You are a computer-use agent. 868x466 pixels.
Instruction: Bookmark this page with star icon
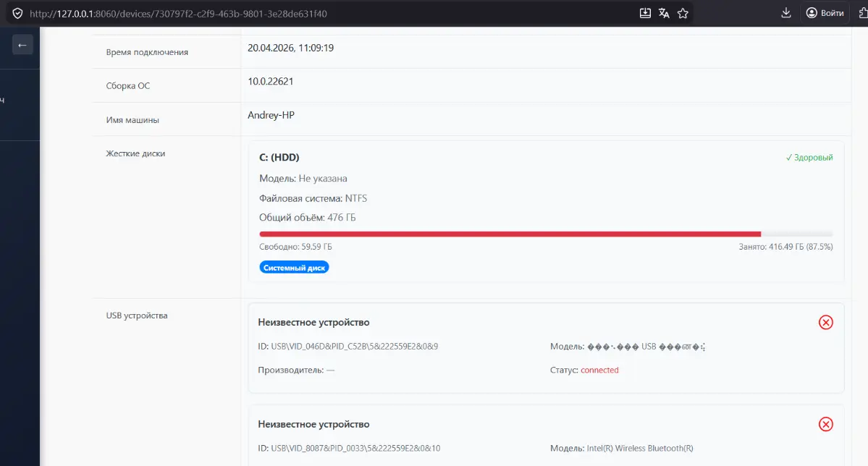coord(683,13)
